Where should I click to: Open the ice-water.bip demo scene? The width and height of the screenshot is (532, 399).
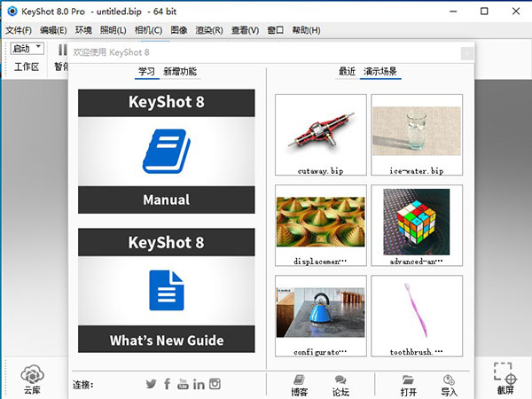[x=417, y=135]
